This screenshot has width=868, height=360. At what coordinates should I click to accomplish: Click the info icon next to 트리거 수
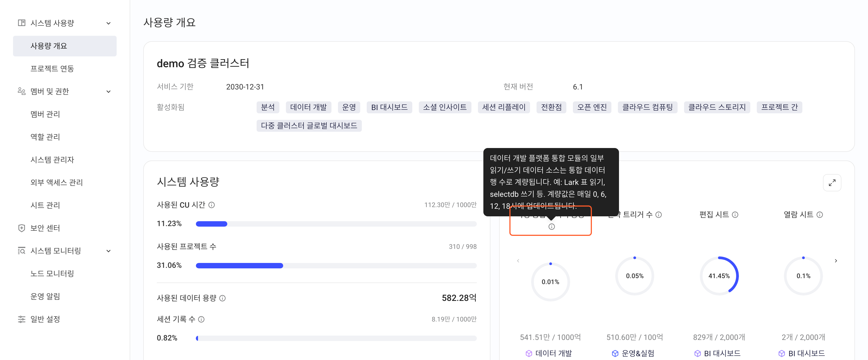click(659, 214)
